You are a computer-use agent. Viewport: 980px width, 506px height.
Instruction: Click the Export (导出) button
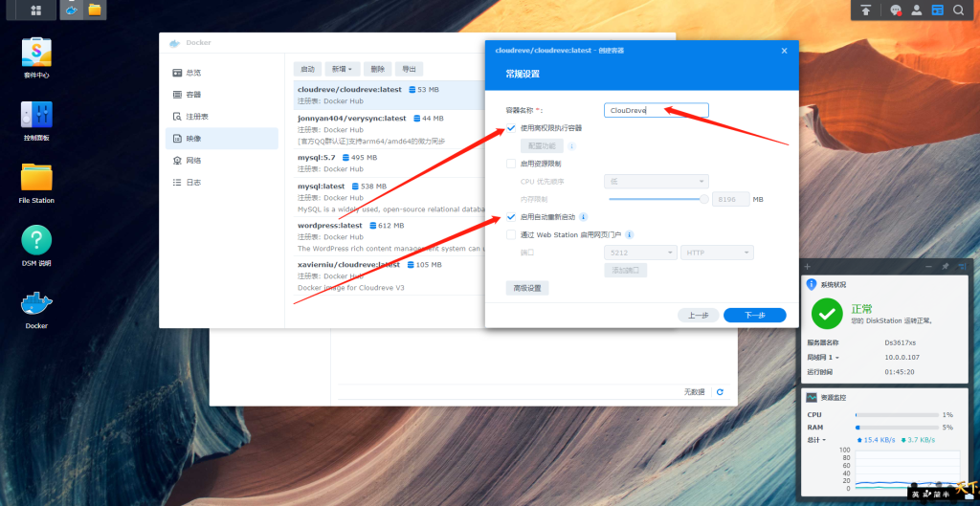(x=409, y=69)
